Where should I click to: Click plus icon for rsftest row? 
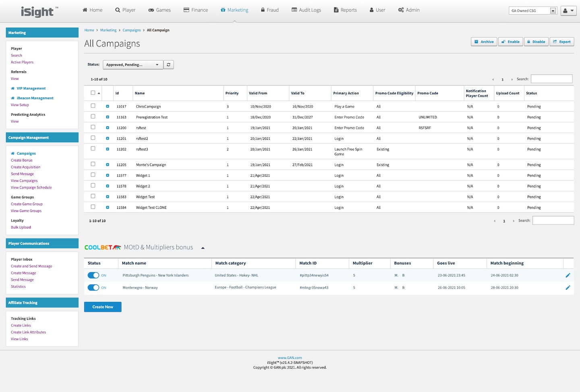point(108,128)
